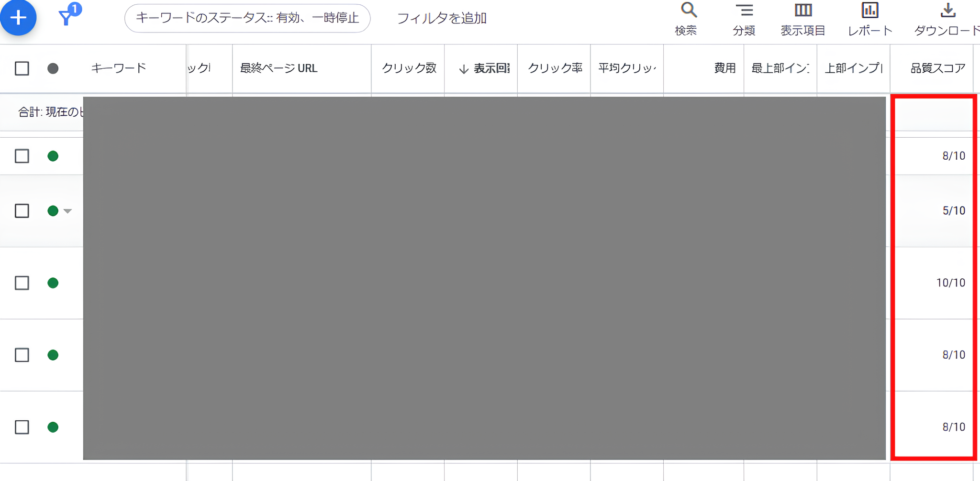980x481 pixels.
Task: Check the first keyword row checkbox
Action: pyautogui.click(x=22, y=156)
